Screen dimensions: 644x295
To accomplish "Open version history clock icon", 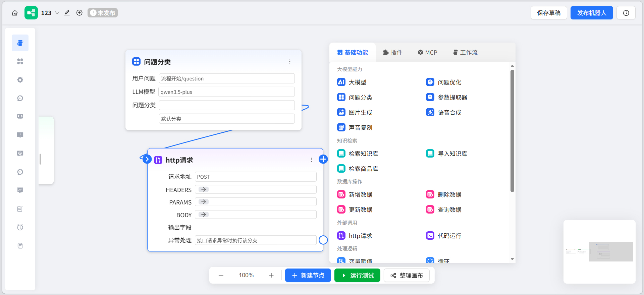I will (626, 13).
